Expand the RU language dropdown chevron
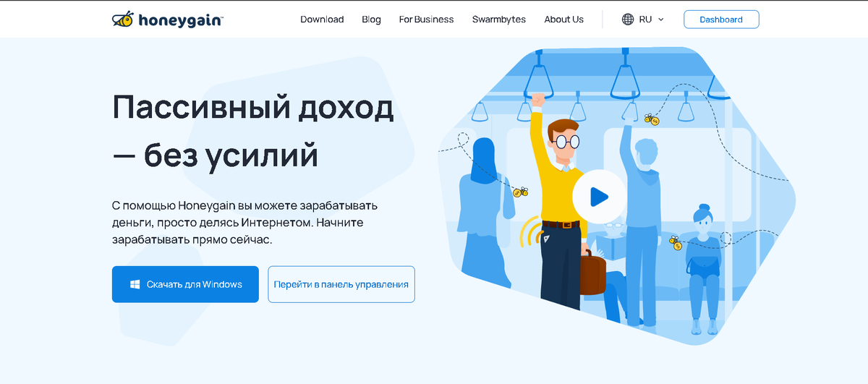868x384 pixels. 661,20
